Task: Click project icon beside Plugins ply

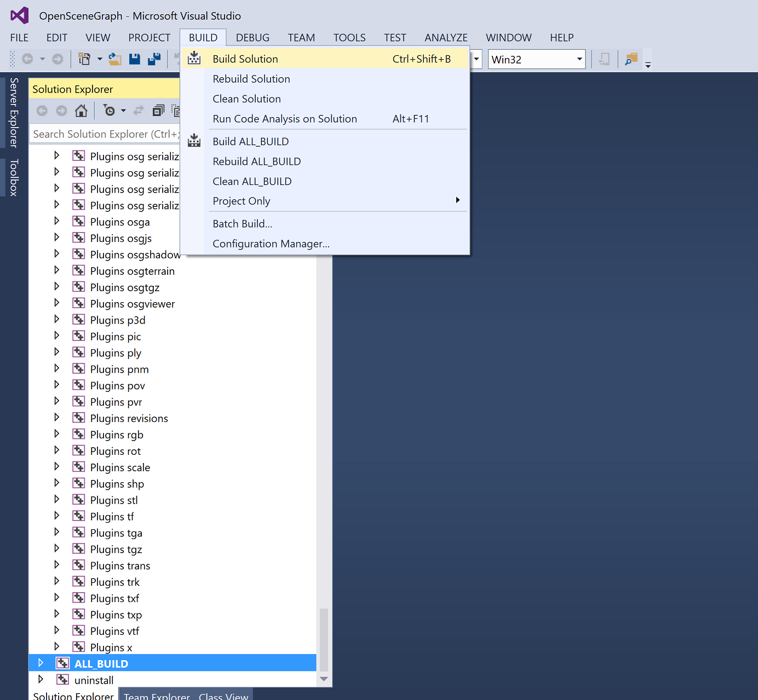Action: (79, 352)
